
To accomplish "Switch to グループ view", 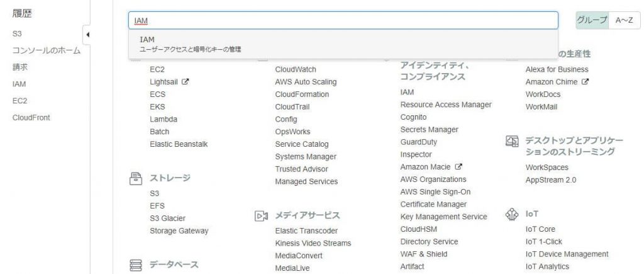I will pos(591,20).
